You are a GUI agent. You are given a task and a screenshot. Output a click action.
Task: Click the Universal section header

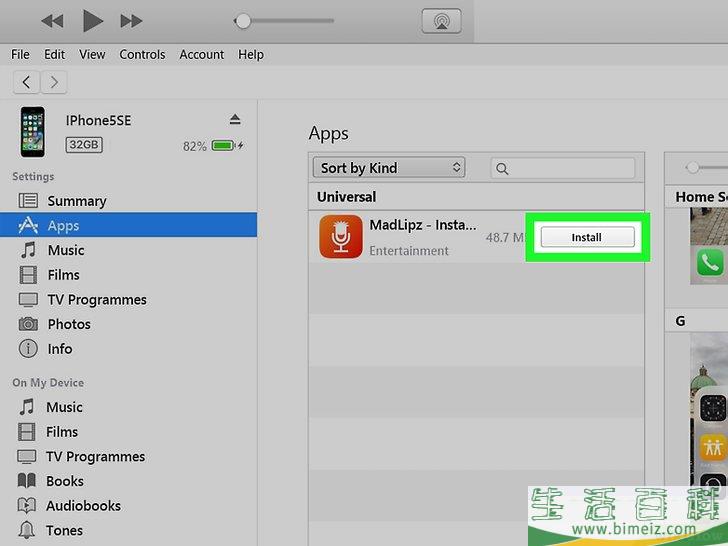[x=476, y=197]
